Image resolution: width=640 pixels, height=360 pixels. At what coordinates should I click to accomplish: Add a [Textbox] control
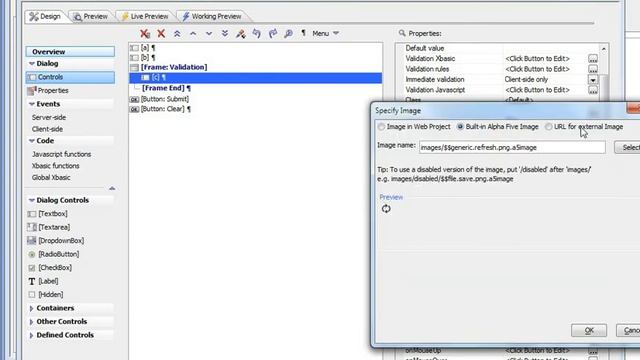pyautogui.click(x=48, y=214)
